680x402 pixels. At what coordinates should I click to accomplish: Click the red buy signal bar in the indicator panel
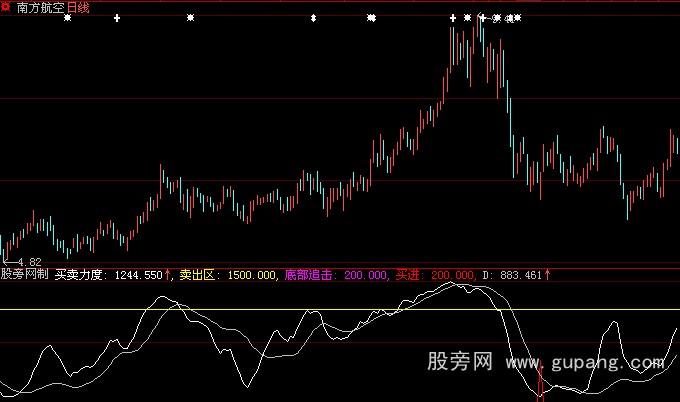541,383
